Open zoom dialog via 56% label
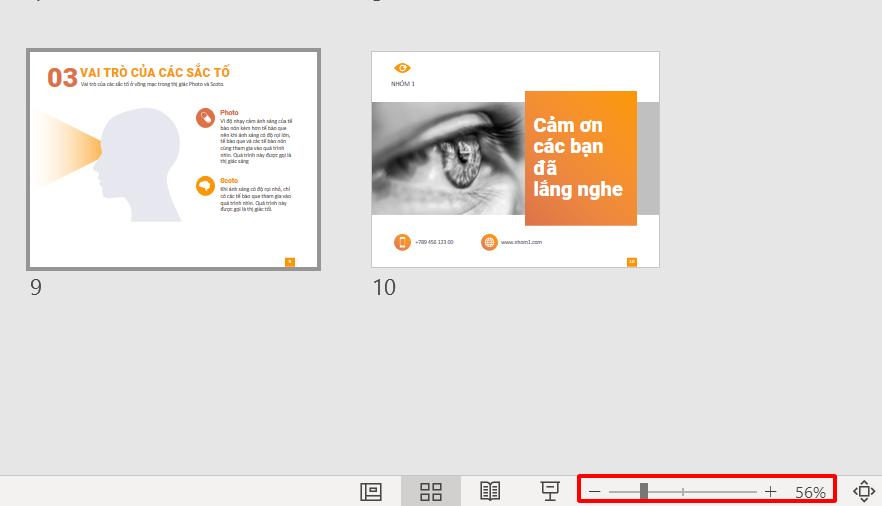 (811, 493)
